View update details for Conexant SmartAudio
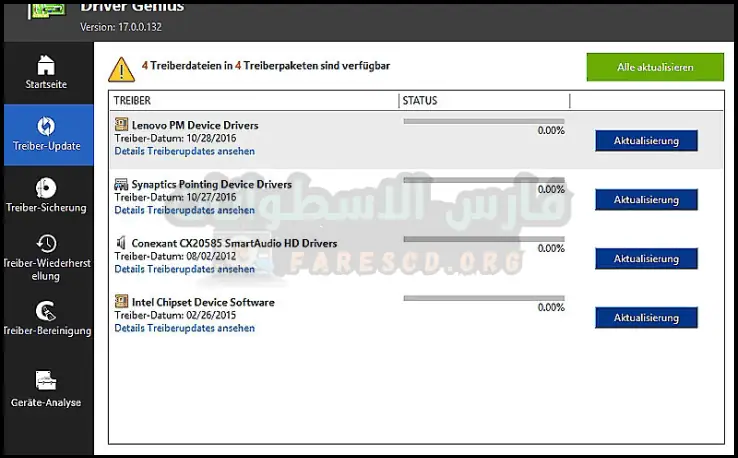Viewport: 738px width, 458px height. [x=184, y=270]
